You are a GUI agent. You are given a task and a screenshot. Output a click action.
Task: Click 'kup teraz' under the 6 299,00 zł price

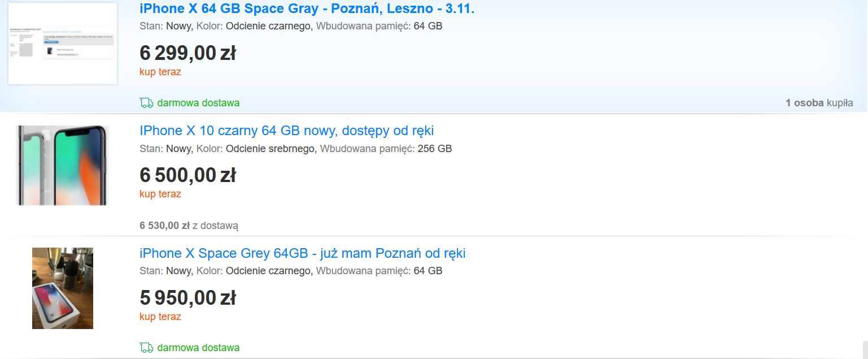pyautogui.click(x=160, y=72)
